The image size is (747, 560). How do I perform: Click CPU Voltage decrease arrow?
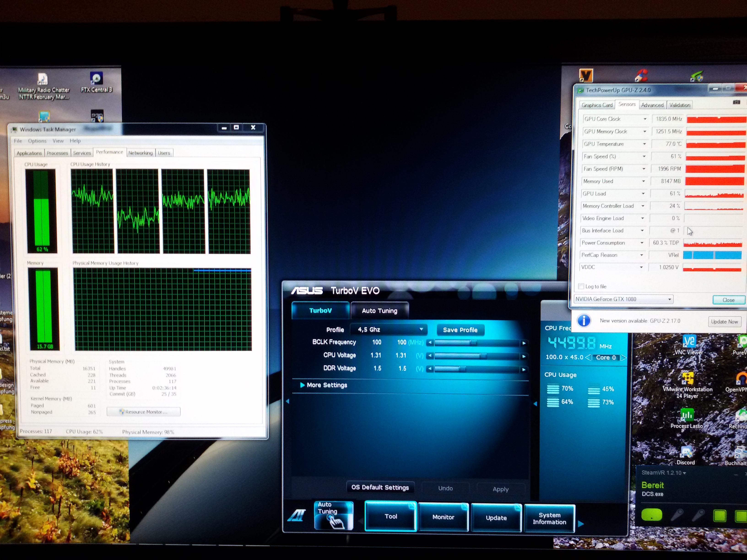430,356
